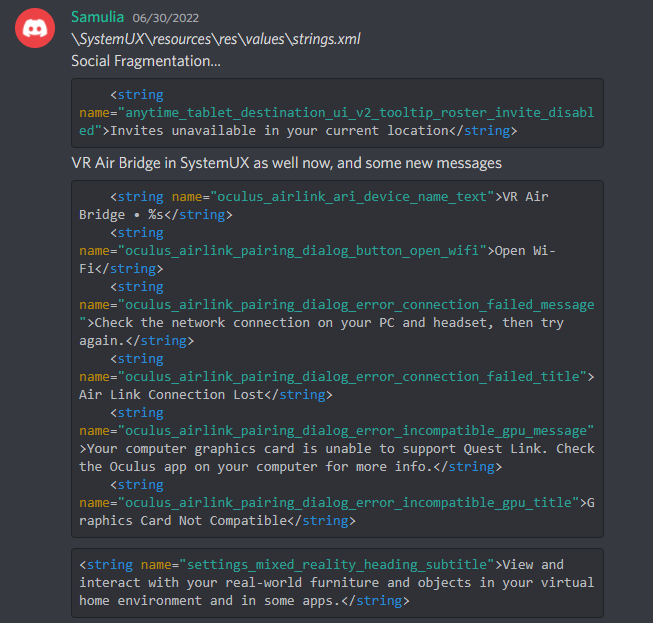This screenshot has width=653, height=623.
Task: Click the error_connection_failed_message name line
Action: tap(336, 305)
